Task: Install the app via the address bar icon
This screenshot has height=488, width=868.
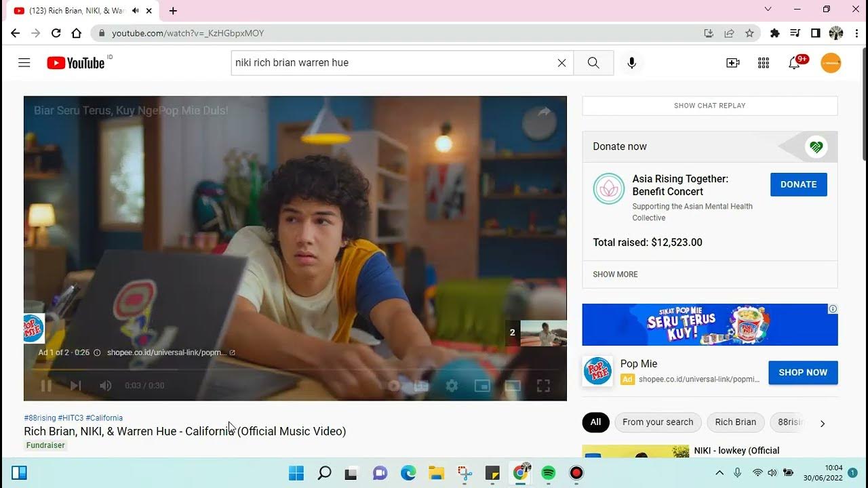Action: (709, 33)
